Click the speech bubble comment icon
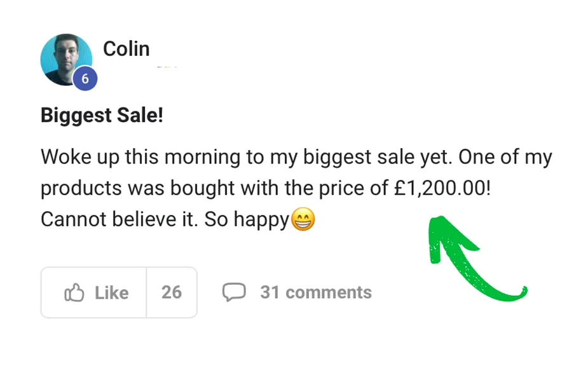This screenshot has width=588, height=377. pyautogui.click(x=233, y=292)
